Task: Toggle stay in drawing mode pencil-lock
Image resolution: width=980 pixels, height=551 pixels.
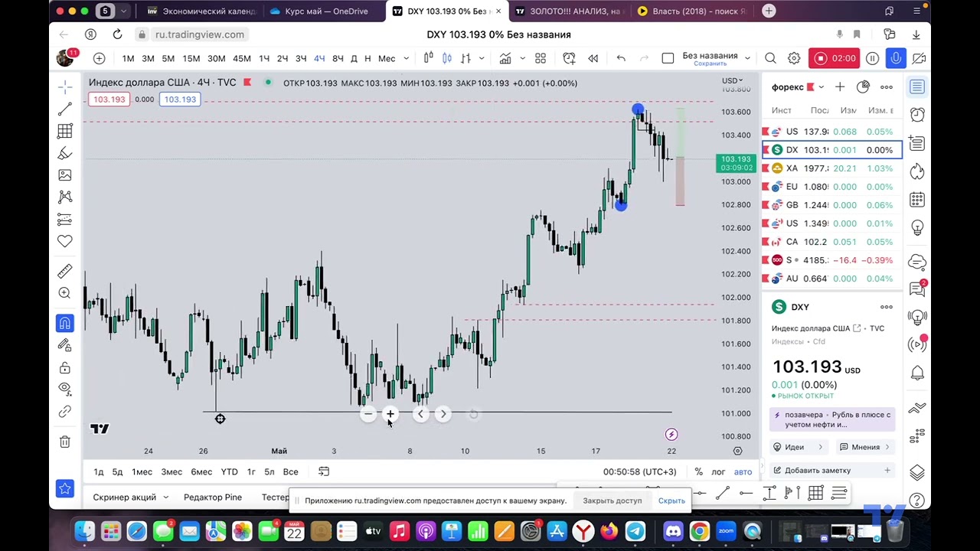Action: tap(65, 345)
